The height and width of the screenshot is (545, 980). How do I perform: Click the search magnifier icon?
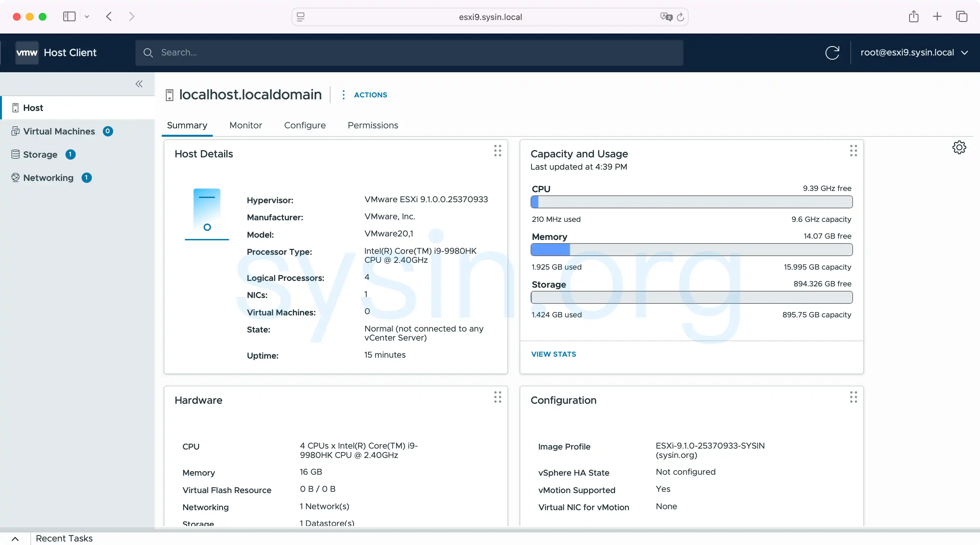pyautogui.click(x=148, y=53)
